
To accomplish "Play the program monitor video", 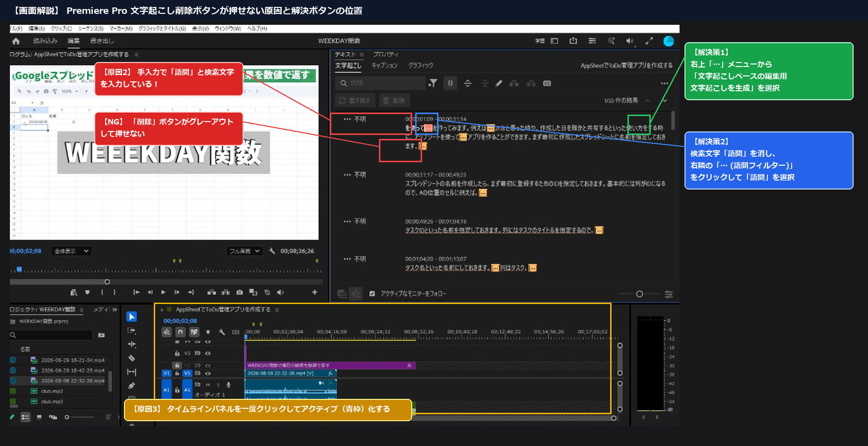I will (163, 292).
